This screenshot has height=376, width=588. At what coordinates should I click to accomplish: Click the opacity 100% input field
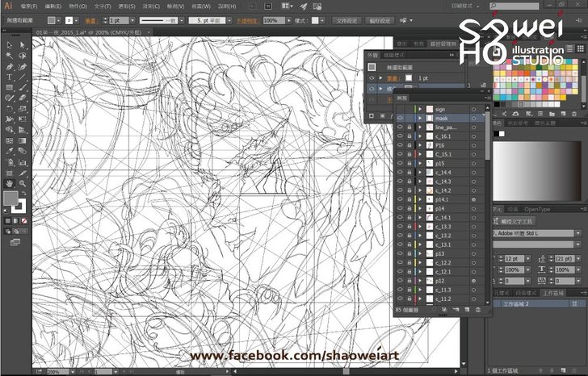click(271, 19)
